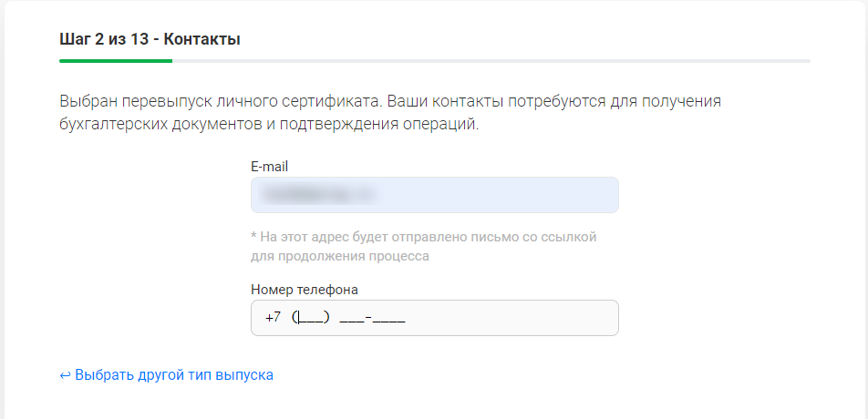Viewport: 868px width, 419px height.
Task: Select the "E-mail" field label
Action: click(269, 167)
